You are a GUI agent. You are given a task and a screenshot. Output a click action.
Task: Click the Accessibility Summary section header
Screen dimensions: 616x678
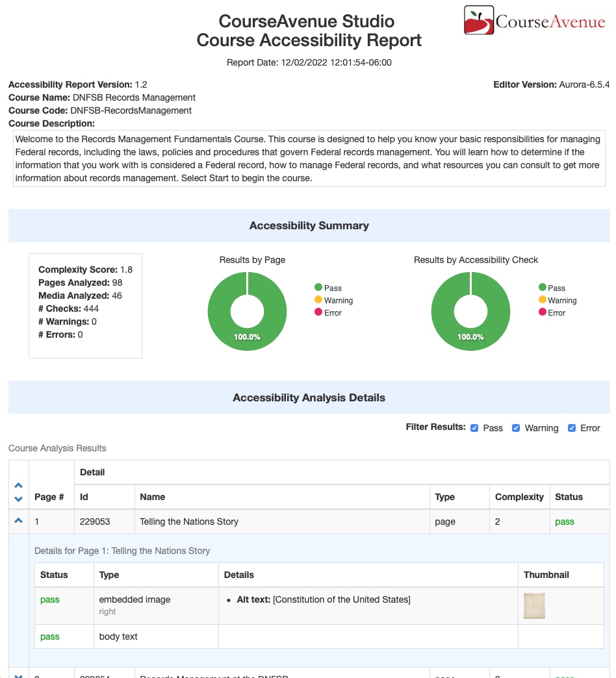tap(309, 225)
